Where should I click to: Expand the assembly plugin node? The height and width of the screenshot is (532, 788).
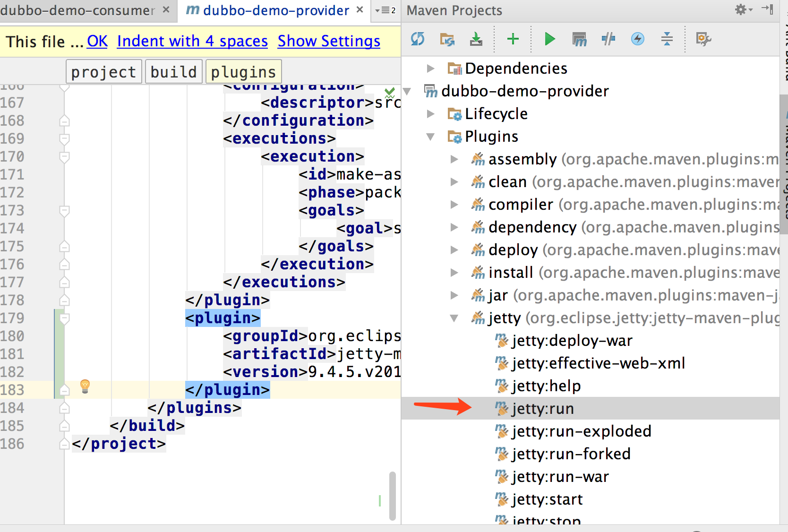pos(454,159)
